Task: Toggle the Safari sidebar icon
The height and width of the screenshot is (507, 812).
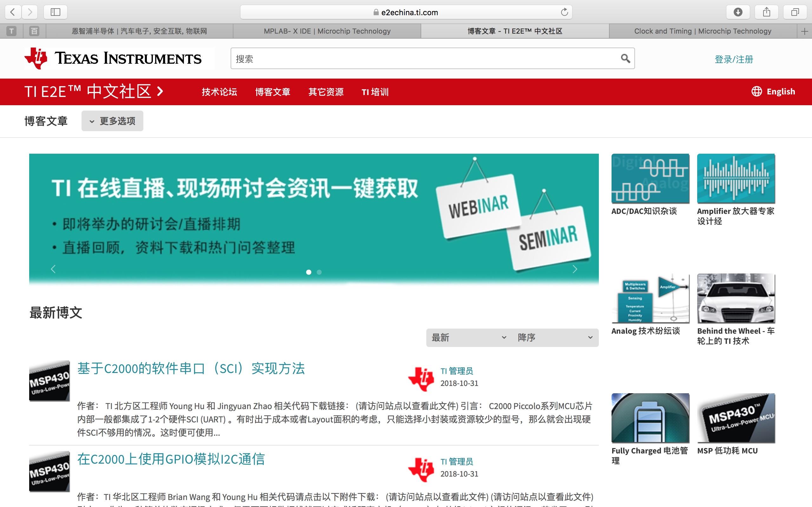Action: tap(56, 12)
